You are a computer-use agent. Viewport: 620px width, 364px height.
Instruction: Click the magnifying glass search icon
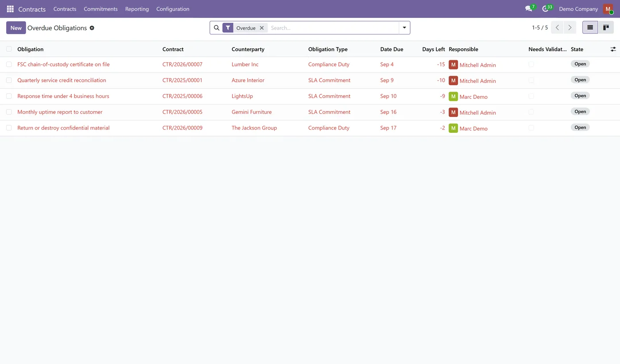click(217, 28)
